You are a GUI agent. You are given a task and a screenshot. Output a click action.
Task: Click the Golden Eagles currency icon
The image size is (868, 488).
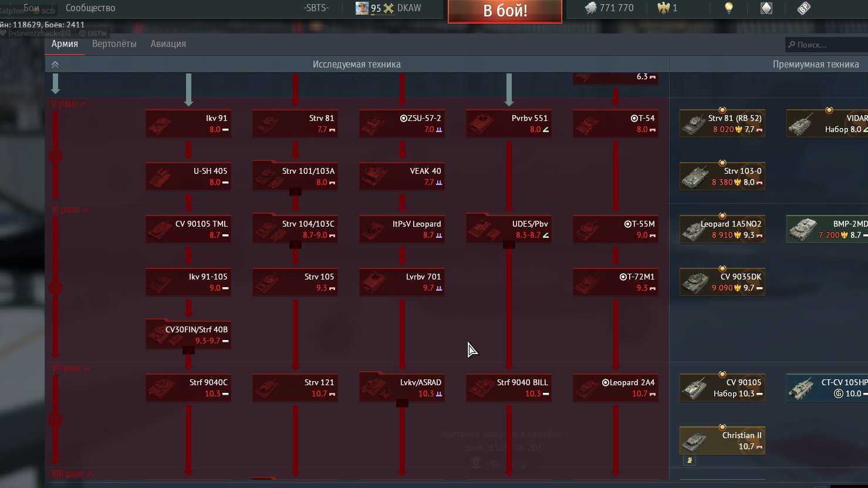(664, 8)
